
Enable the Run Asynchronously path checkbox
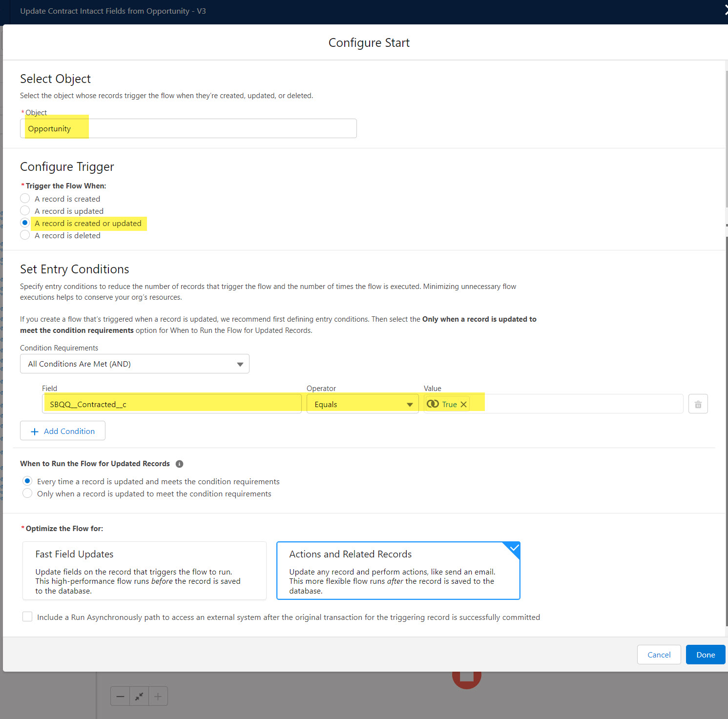(28, 617)
